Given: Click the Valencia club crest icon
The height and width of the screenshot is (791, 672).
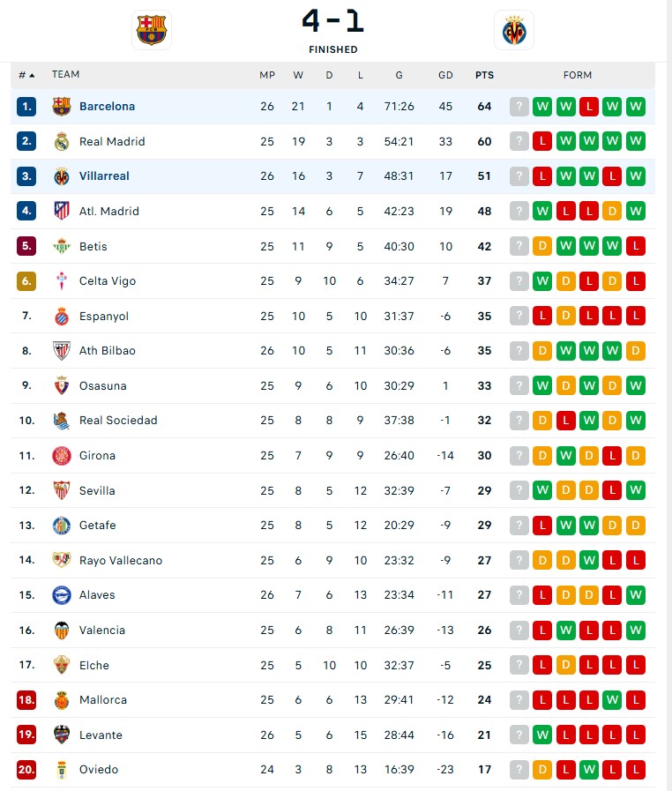Looking at the screenshot, I should pos(61,630).
